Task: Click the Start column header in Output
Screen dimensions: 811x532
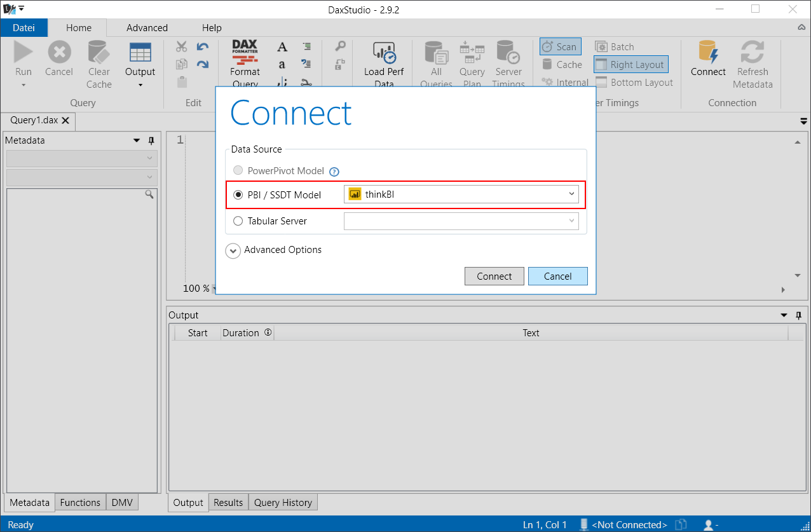Action: (198, 332)
